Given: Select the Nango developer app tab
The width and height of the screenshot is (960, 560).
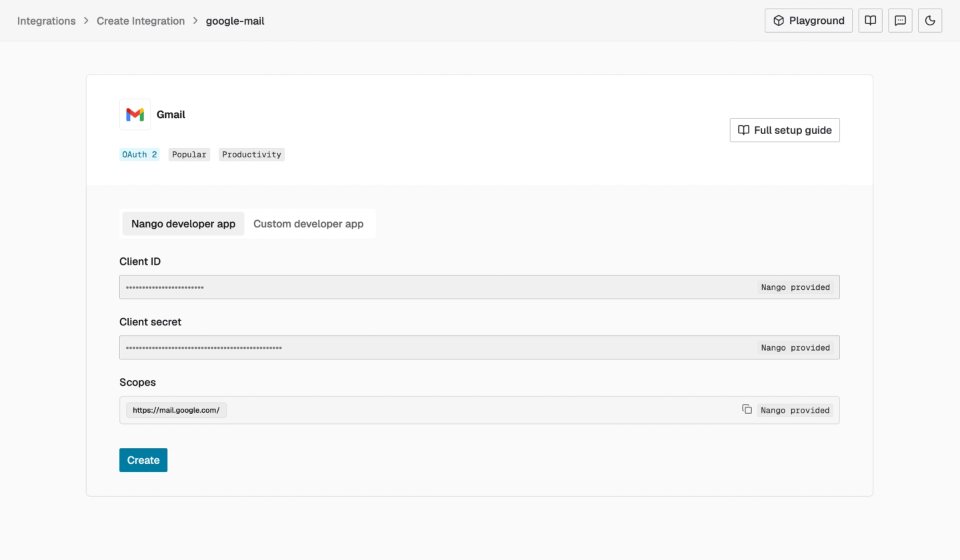Looking at the screenshot, I should [183, 224].
